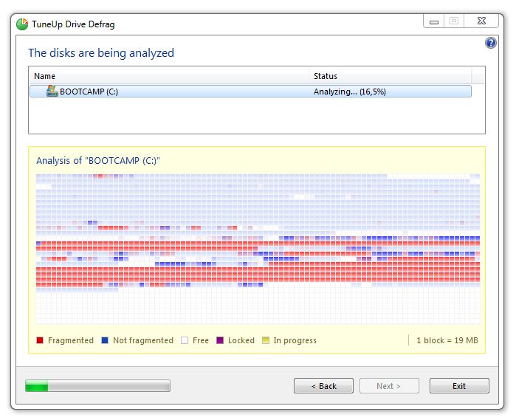Click the disabled Next button
This screenshot has height=420, width=516.
coord(389,386)
